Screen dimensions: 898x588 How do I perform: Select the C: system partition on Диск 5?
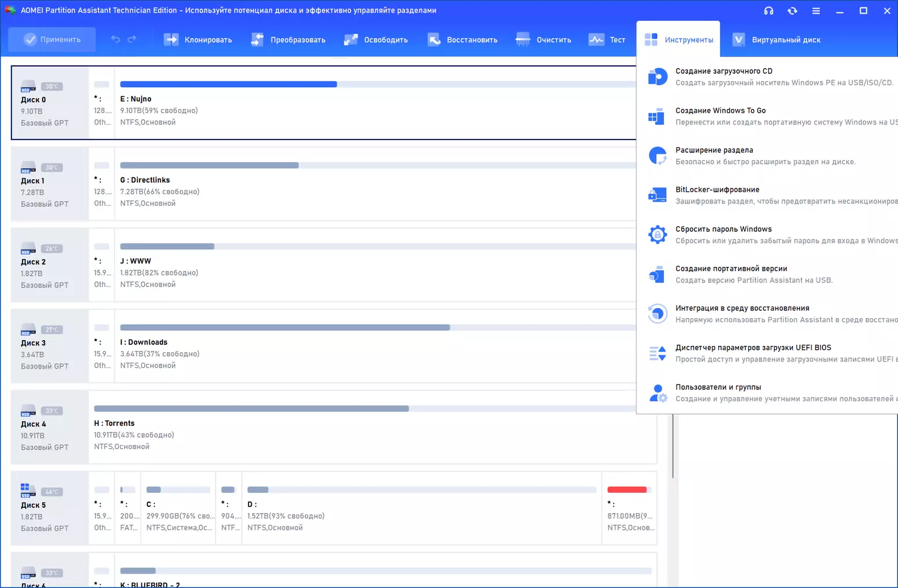pyautogui.click(x=178, y=508)
